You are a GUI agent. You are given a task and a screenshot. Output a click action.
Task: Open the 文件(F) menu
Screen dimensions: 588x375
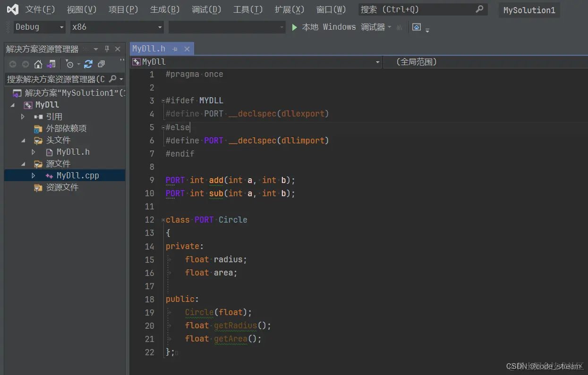pyautogui.click(x=40, y=9)
